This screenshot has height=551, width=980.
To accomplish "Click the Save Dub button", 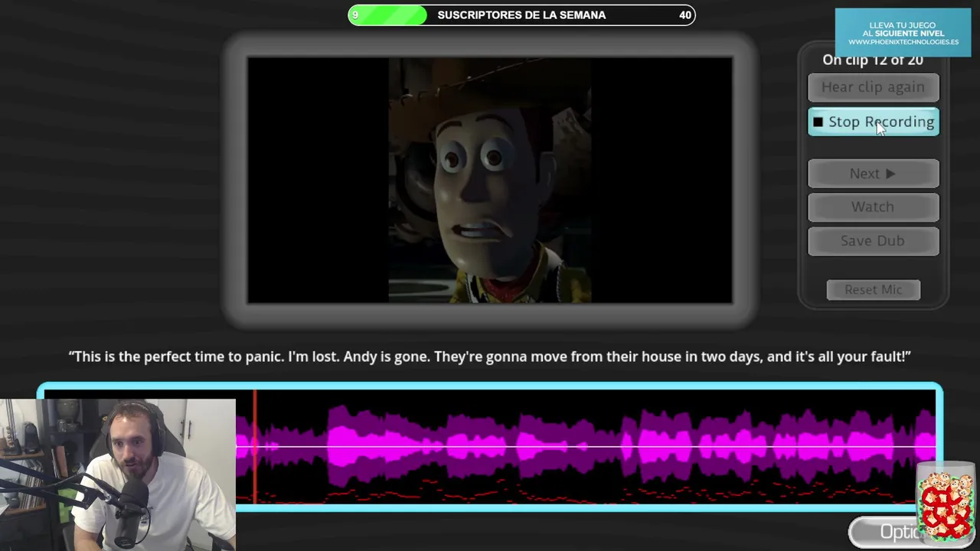I will coord(873,240).
